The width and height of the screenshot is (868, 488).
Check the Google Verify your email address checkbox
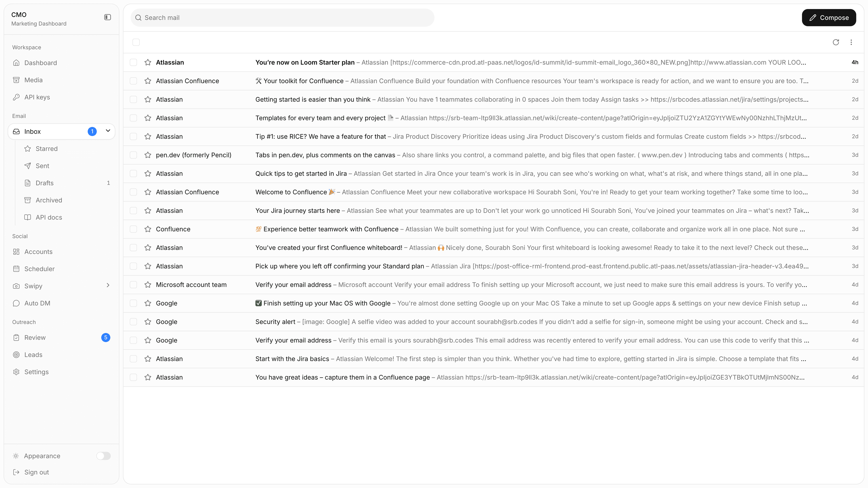[x=133, y=340]
